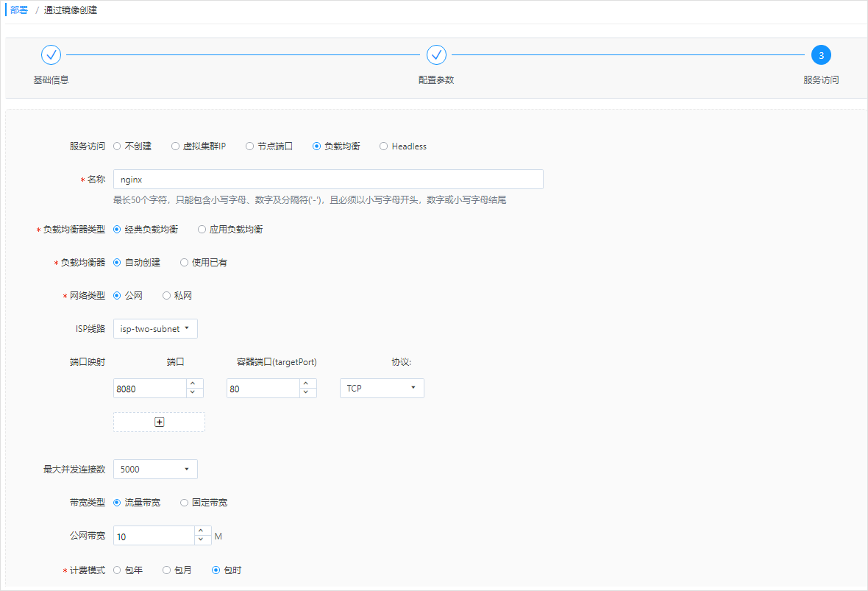Open the ISP线路 isp-two-subnet dropdown
The image size is (868, 591).
(x=155, y=328)
